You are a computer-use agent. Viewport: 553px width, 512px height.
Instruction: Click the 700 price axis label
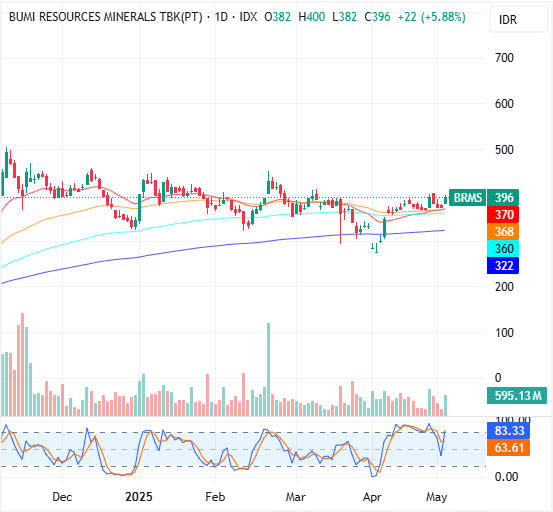click(504, 57)
